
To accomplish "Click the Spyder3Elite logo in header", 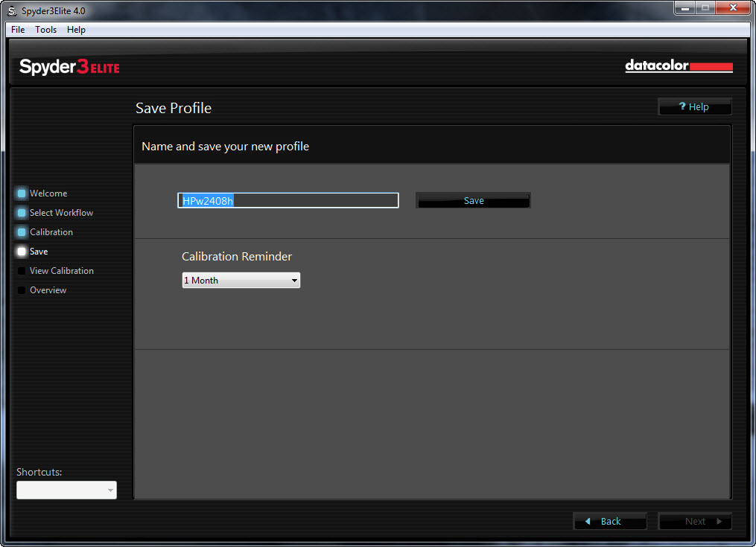I will [69, 67].
